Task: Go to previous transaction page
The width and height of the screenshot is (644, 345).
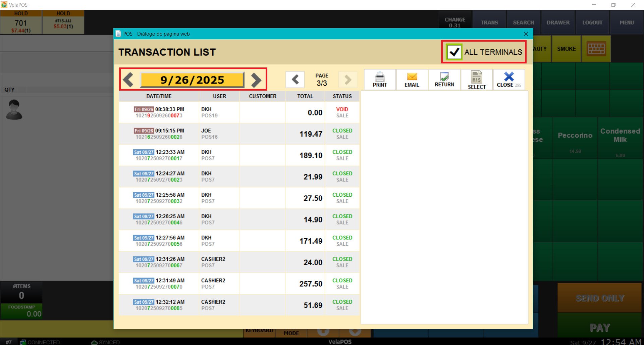Action: (x=295, y=80)
